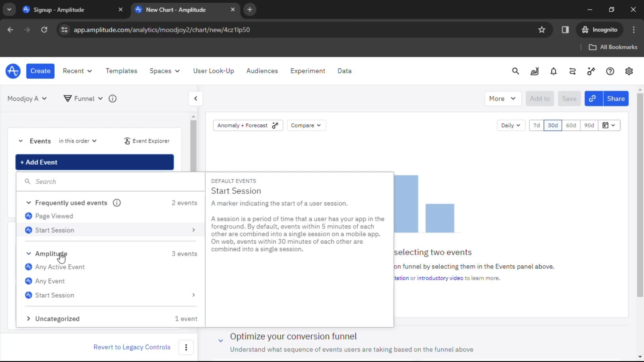Open the Event Explorer
Viewport: 644px width, 362px height.
pyautogui.click(x=147, y=141)
